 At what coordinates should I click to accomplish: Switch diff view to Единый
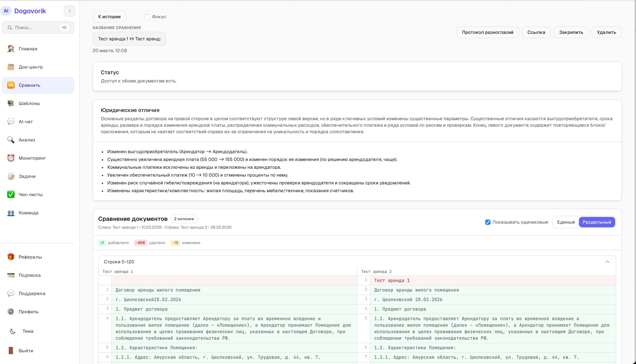point(565,222)
